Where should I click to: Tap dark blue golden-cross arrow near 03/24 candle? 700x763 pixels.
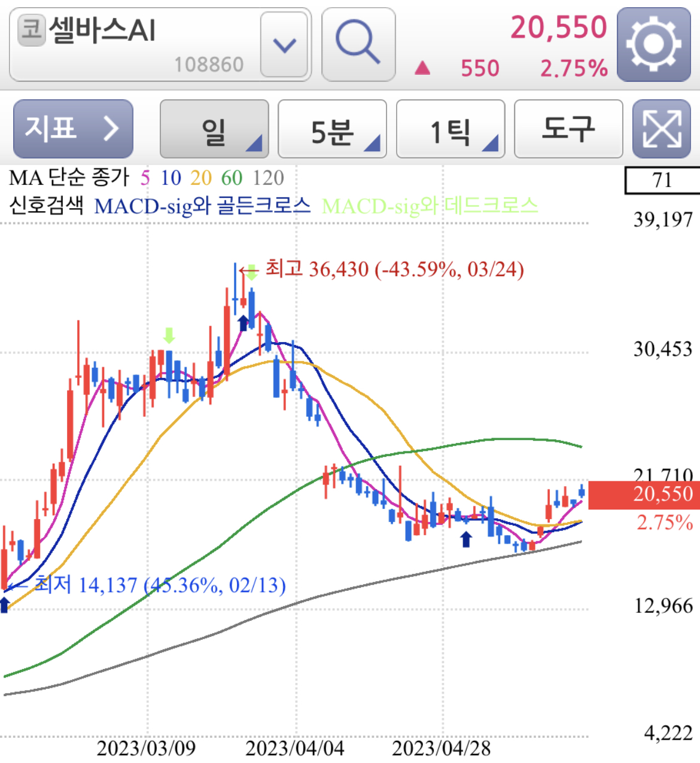coord(243,323)
